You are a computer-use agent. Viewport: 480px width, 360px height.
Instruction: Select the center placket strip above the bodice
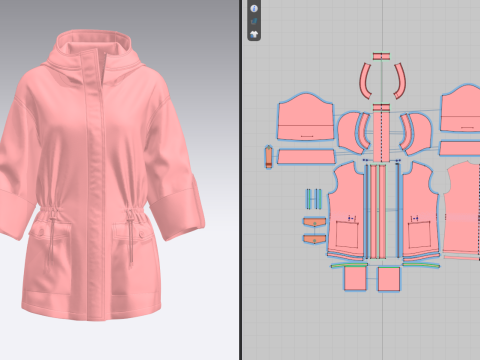[381, 133]
